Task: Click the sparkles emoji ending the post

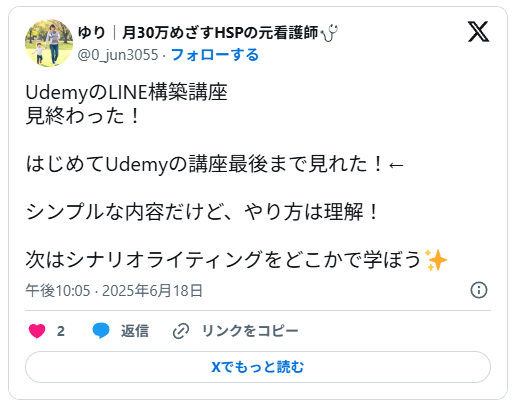Action: pyautogui.click(x=436, y=260)
